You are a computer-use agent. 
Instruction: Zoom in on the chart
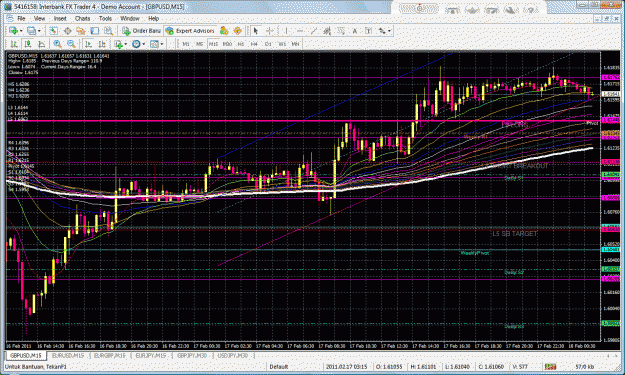coord(57,44)
